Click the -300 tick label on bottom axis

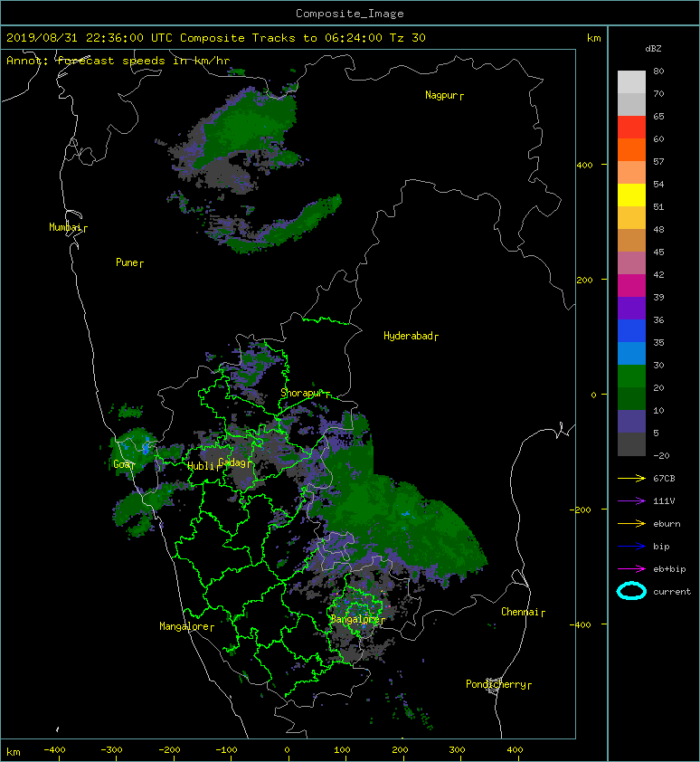coord(112,750)
